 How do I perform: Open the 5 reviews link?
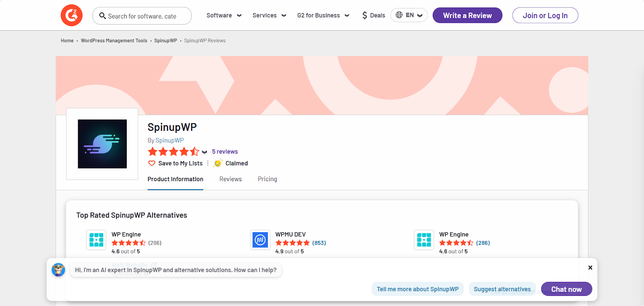(225, 152)
